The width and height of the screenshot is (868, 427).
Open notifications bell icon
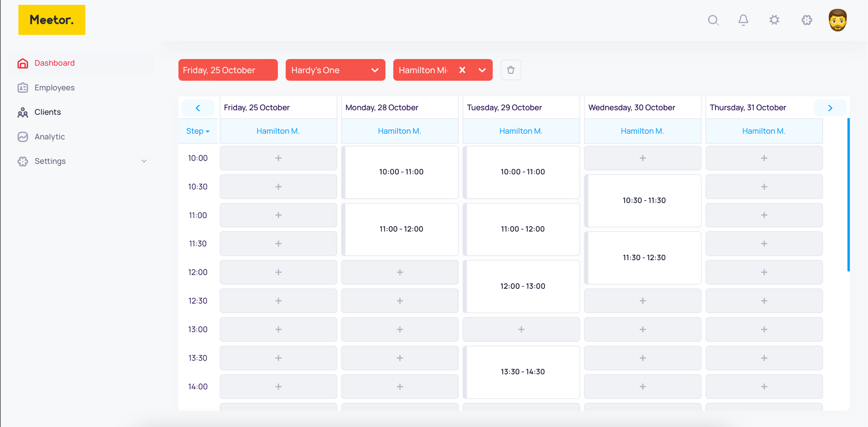click(x=743, y=20)
